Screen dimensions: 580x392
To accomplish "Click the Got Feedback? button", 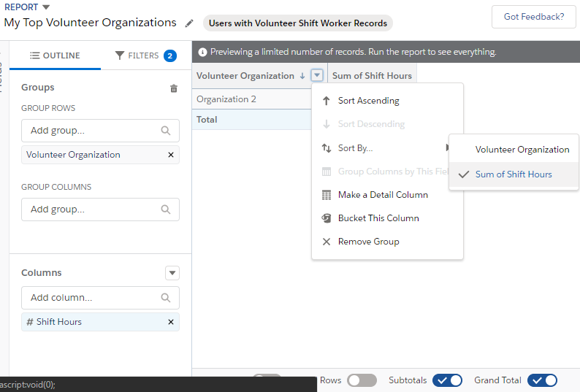I will (533, 17).
